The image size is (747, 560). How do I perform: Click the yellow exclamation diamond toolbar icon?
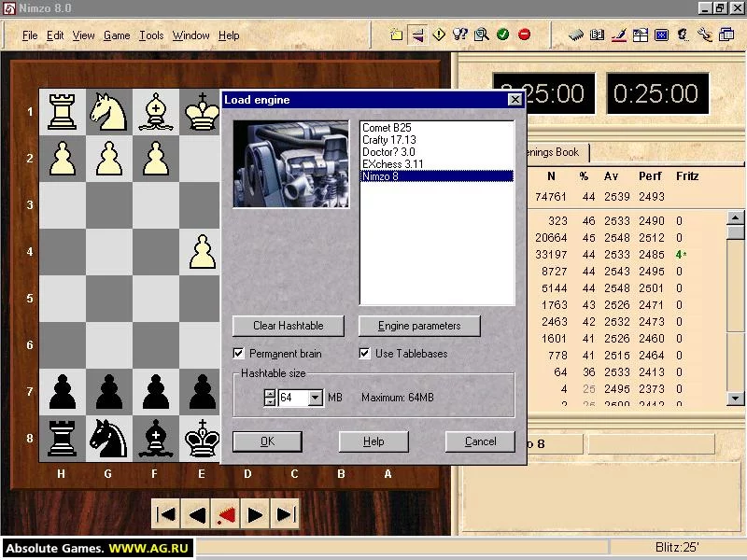(439, 35)
